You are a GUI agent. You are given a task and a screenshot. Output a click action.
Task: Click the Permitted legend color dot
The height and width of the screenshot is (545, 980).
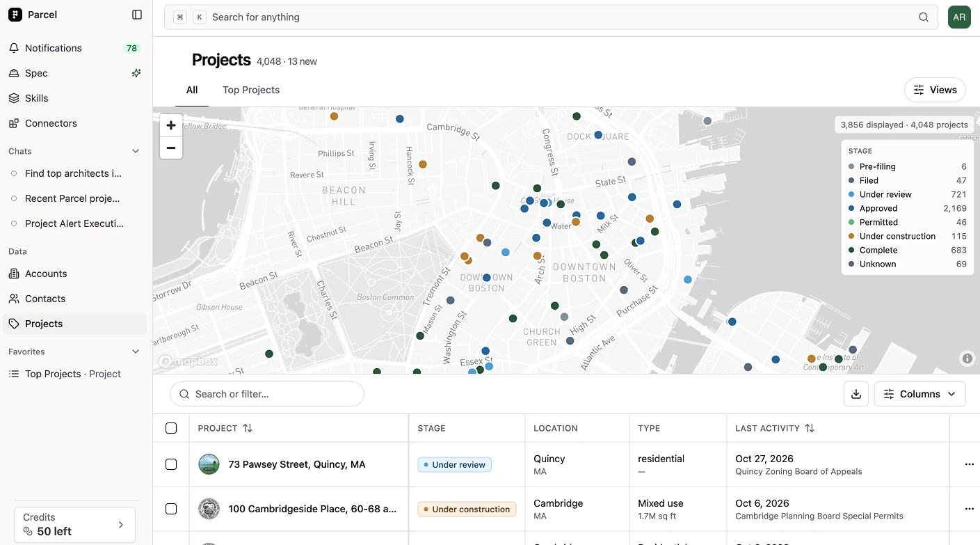(851, 222)
